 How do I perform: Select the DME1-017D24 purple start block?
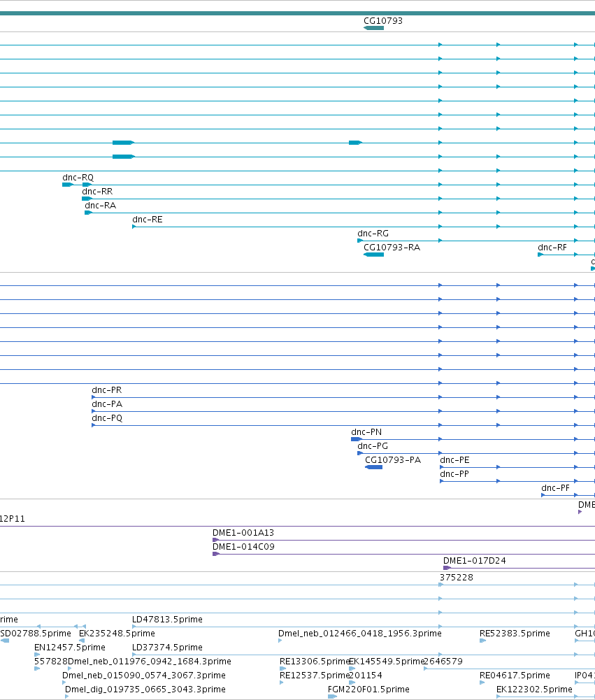coord(447,568)
